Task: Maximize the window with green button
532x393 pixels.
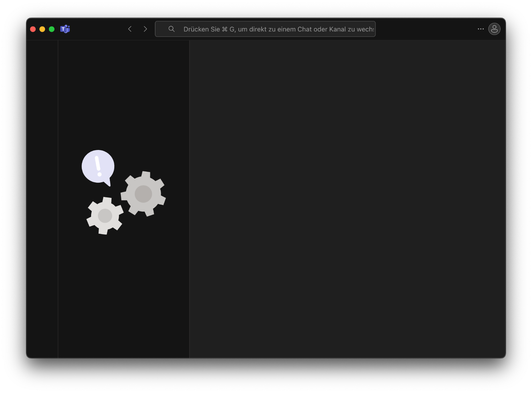Action: click(x=52, y=29)
